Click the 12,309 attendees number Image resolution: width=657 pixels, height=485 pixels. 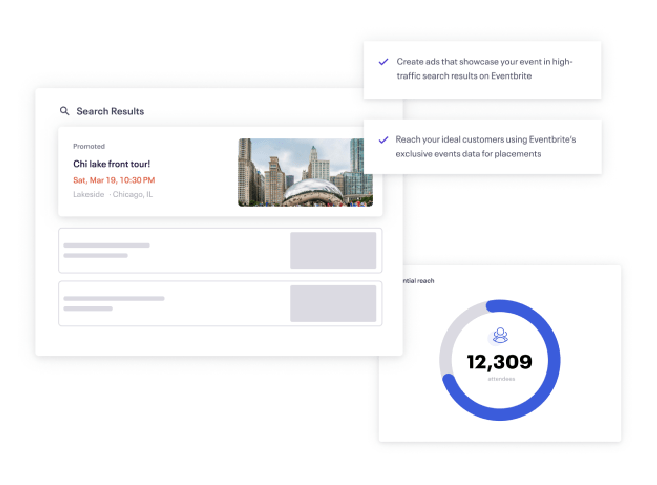coord(499,362)
